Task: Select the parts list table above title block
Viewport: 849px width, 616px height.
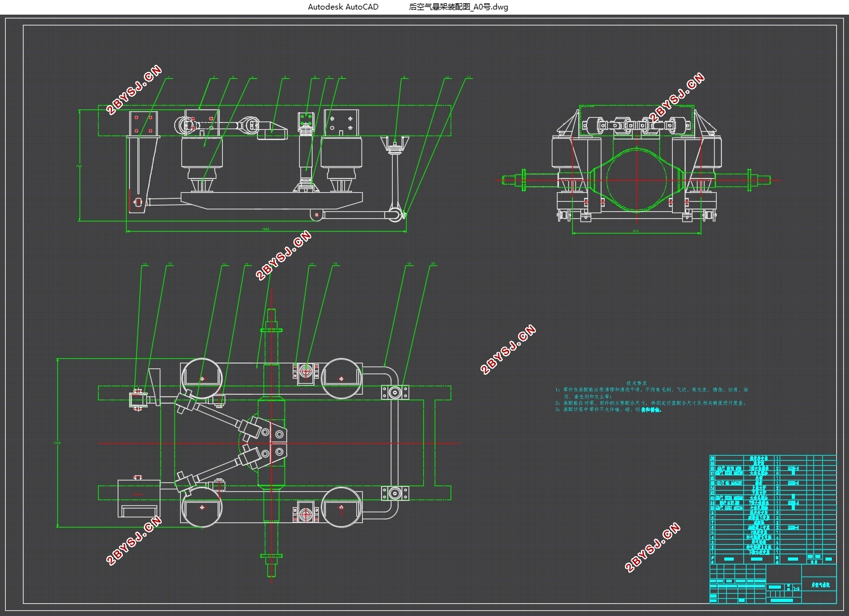Action: tap(773, 509)
